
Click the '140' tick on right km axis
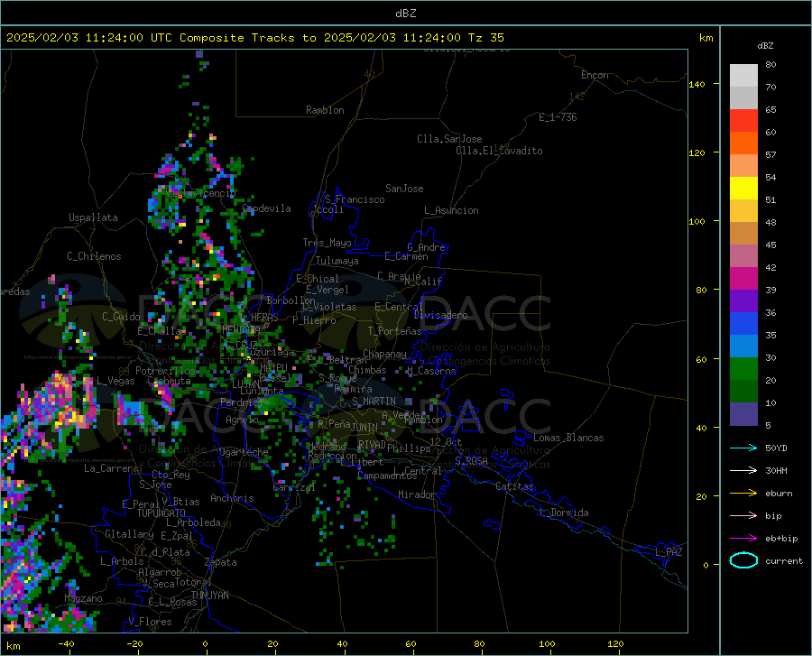point(697,84)
